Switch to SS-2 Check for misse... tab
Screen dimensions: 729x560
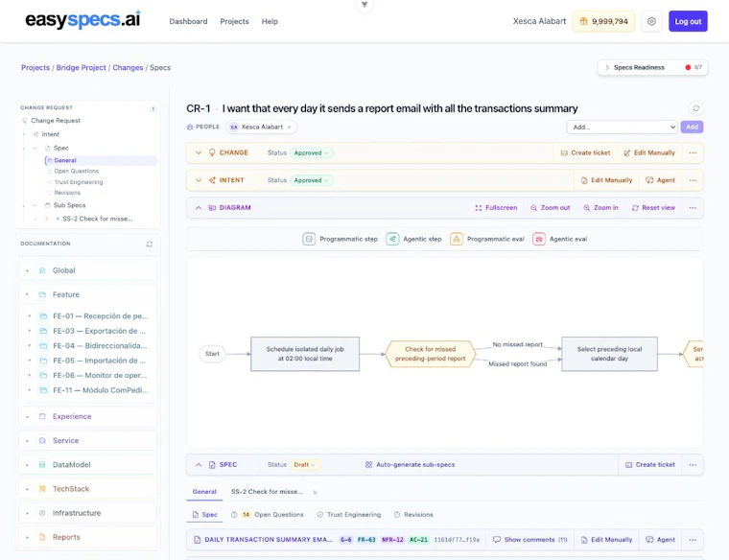point(267,492)
